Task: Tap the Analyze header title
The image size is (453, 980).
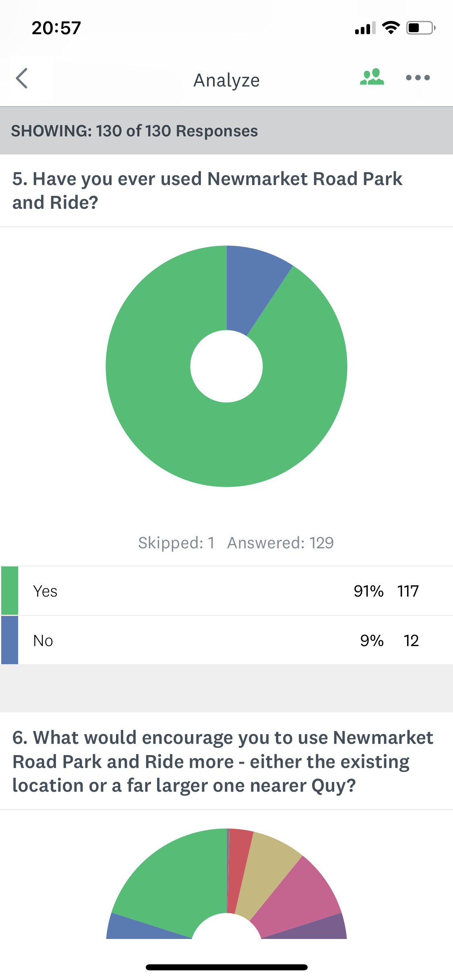Action: [226, 80]
